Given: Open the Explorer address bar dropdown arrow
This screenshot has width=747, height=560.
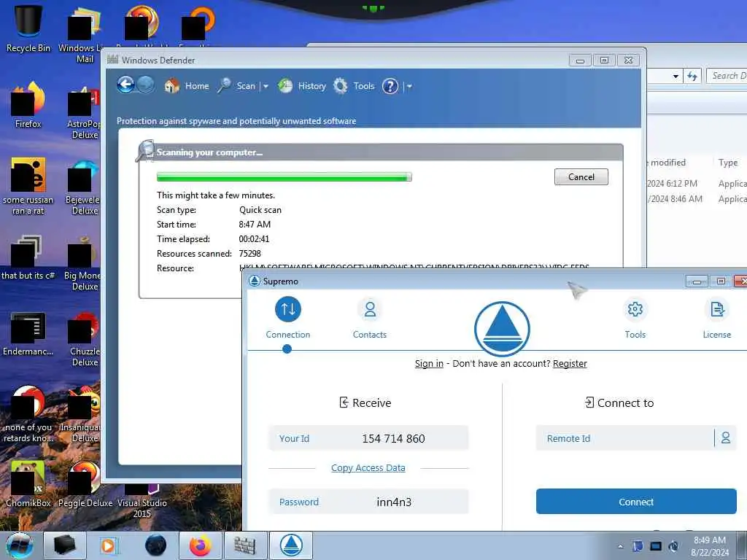Looking at the screenshot, I should point(676,76).
